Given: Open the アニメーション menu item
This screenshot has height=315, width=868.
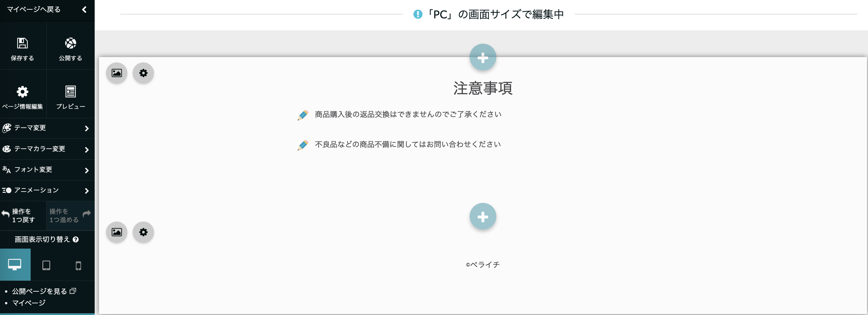Looking at the screenshot, I should [x=47, y=191].
